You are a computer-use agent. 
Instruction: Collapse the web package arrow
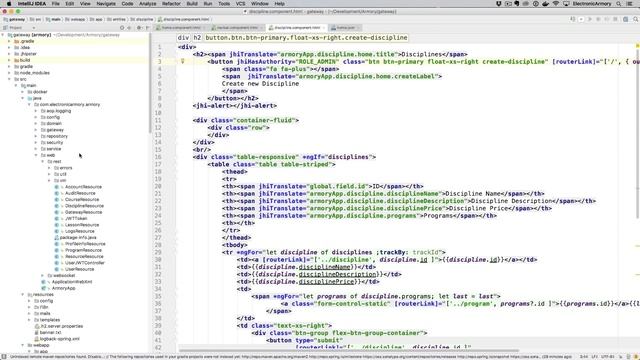coord(36,155)
